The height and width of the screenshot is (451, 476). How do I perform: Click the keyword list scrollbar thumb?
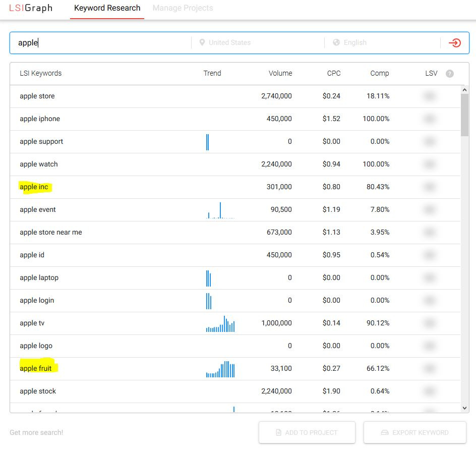pyautogui.click(x=464, y=115)
